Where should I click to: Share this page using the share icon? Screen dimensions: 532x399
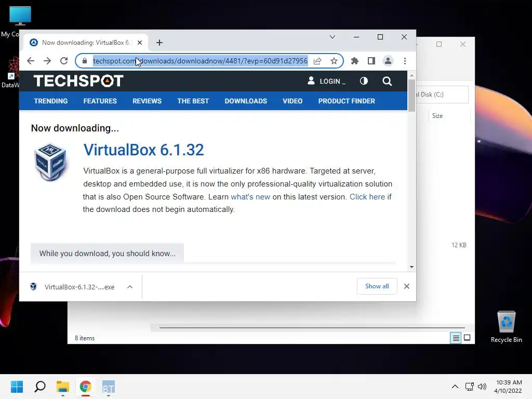[x=317, y=61]
